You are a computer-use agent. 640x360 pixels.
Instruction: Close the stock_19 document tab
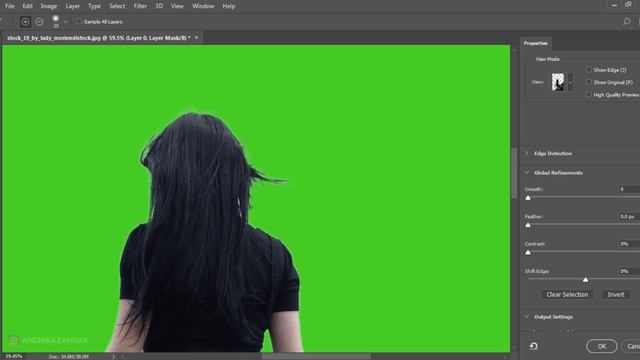196,38
